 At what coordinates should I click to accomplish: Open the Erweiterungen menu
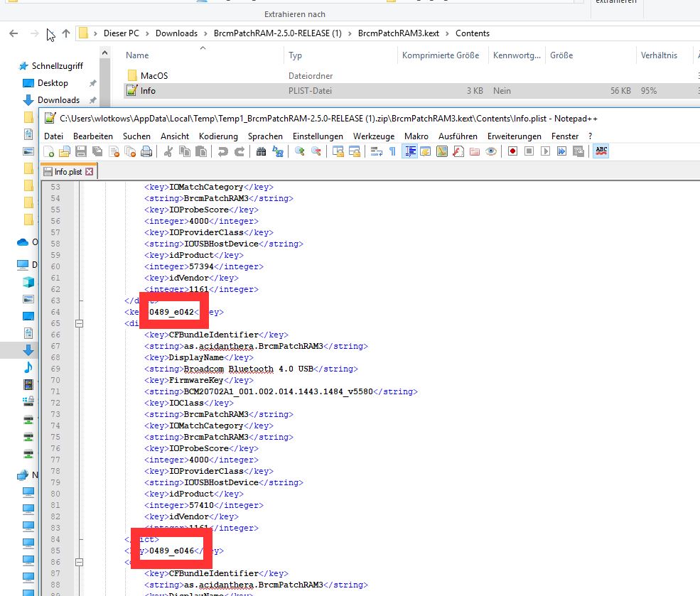pos(511,136)
